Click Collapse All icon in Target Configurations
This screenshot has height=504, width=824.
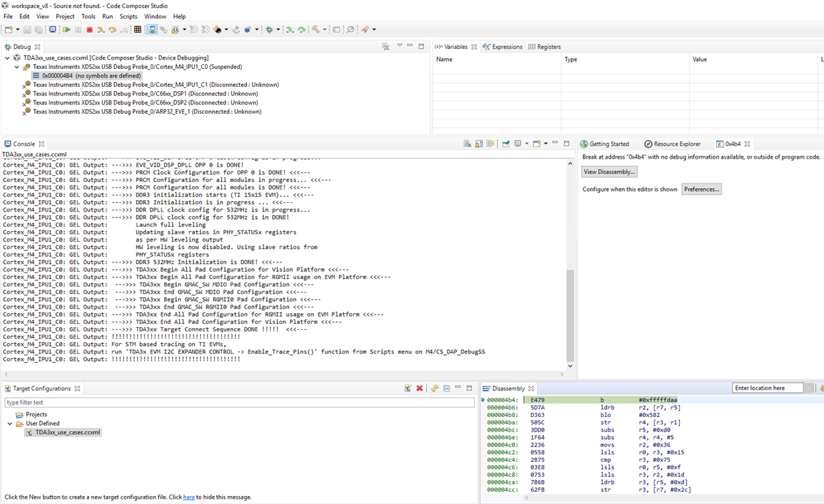[446, 388]
